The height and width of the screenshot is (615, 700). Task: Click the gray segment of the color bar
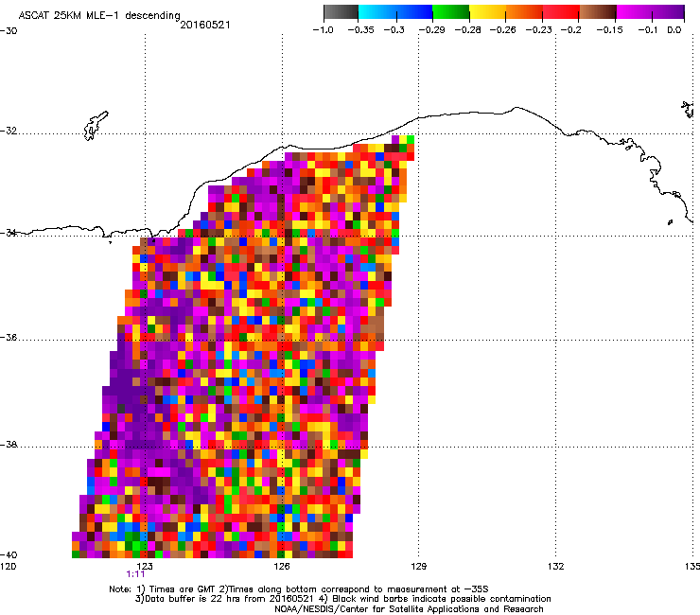[x=341, y=11]
